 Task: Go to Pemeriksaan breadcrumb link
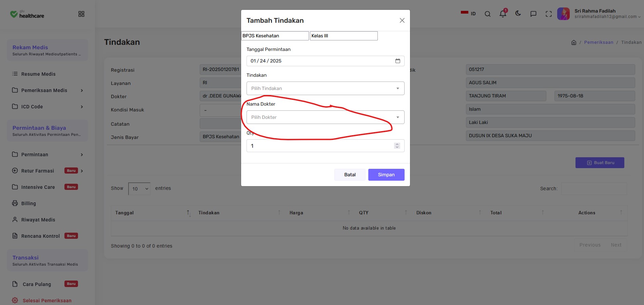point(599,42)
